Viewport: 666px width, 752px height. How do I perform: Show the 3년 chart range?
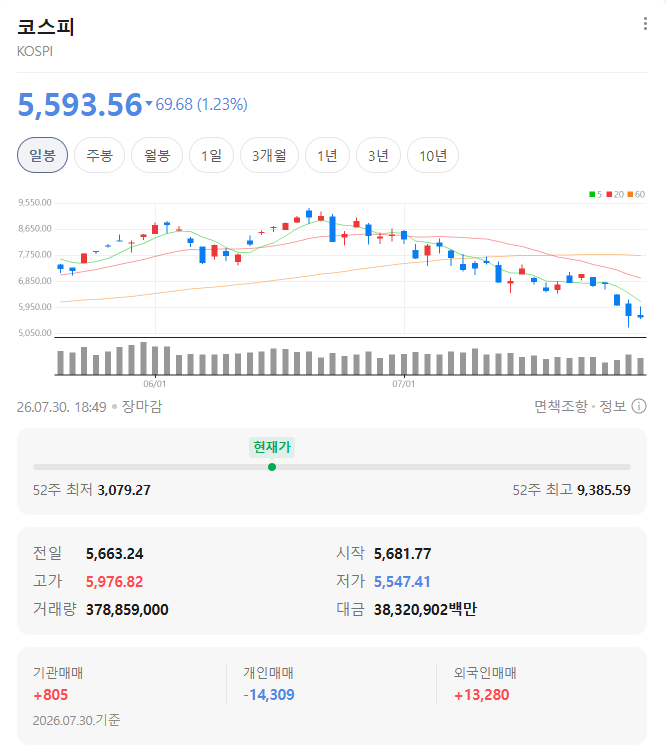[x=378, y=155]
